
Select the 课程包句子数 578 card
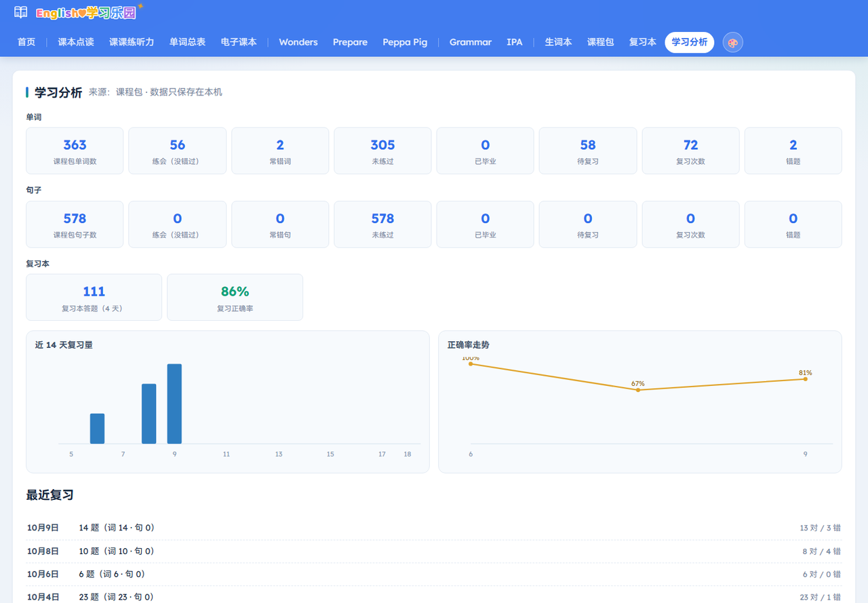[x=75, y=224]
